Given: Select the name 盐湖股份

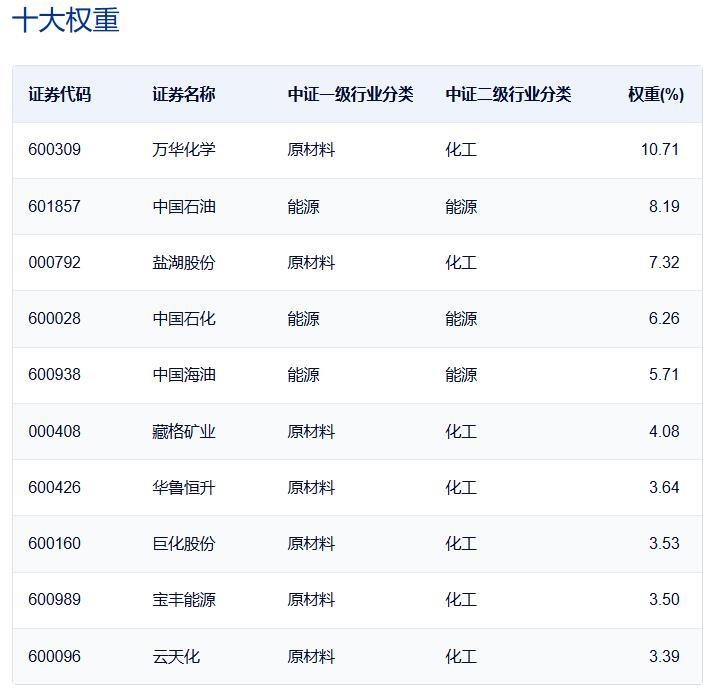Looking at the screenshot, I should 184,262.
